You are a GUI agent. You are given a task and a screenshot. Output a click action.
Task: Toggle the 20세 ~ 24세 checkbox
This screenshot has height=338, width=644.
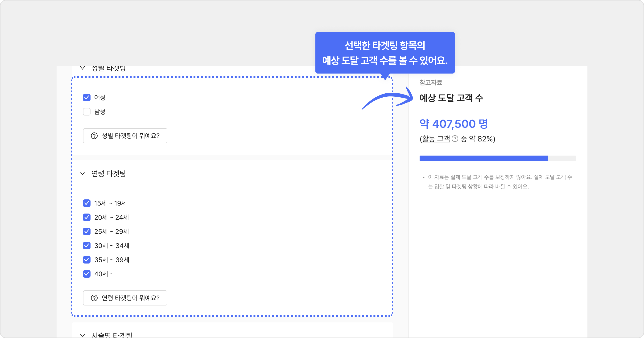(x=87, y=217)
